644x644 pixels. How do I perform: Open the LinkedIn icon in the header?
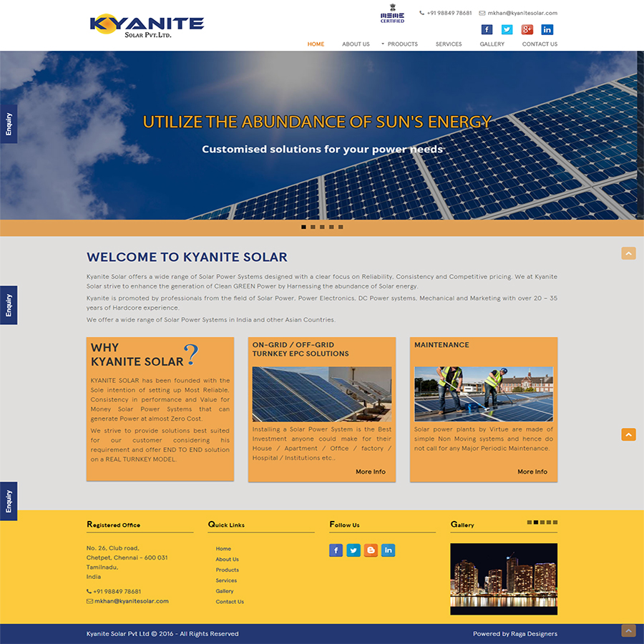[x=547, y=29]
